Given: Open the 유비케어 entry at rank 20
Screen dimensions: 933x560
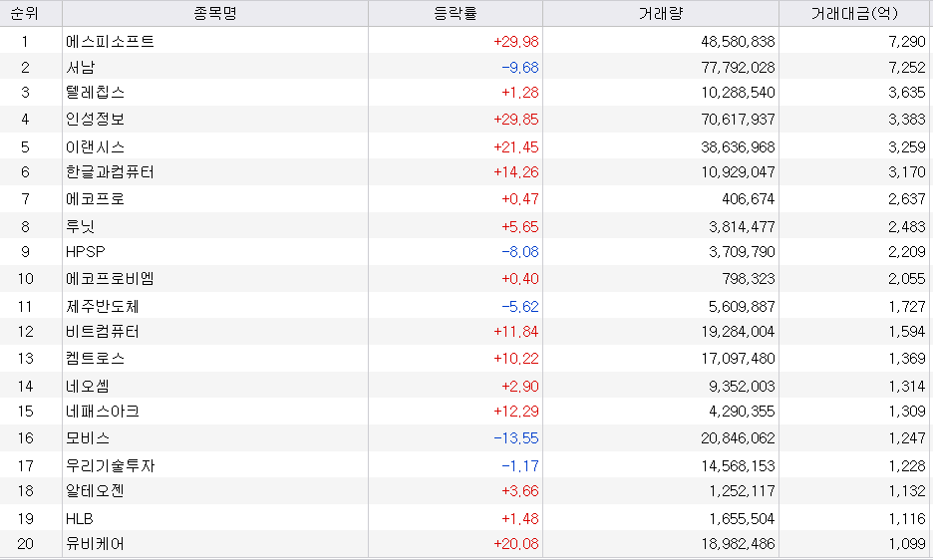Looking at the screenshot, I should coord(96,543).
